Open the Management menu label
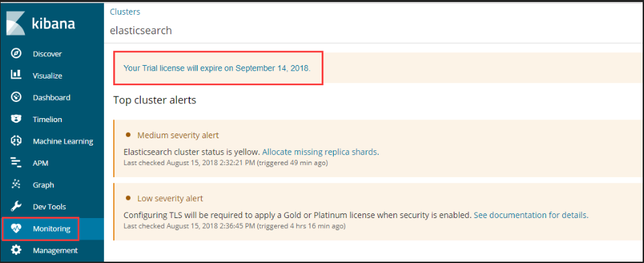Viewport: 644px width, 263px height. pos(56,250)
